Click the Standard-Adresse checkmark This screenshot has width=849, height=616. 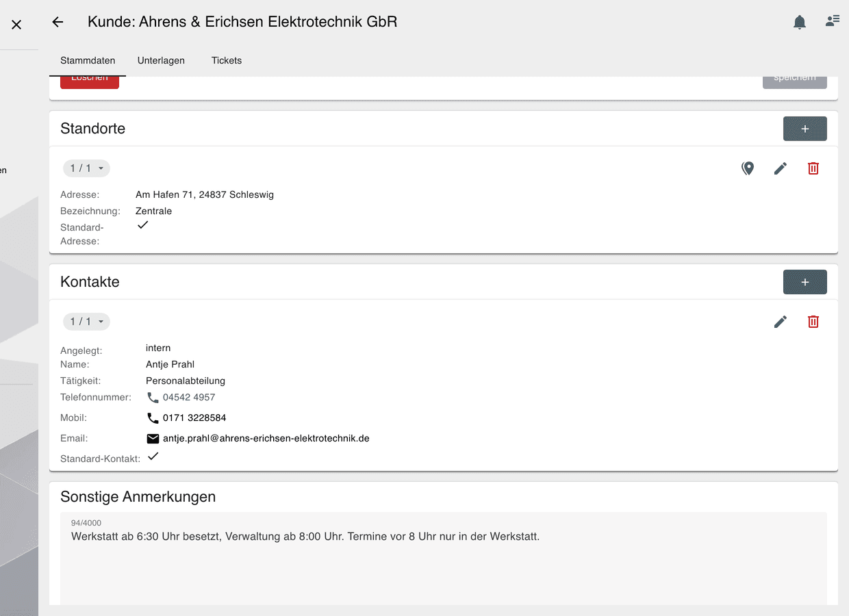click(x=142, y=225)
